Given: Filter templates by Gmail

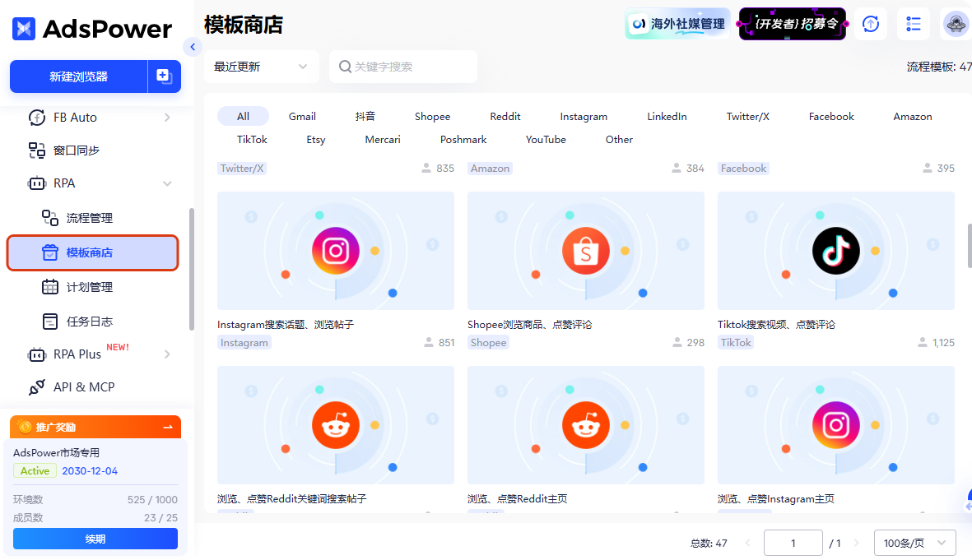Looking at the screenshot, I should pos(302,117).
